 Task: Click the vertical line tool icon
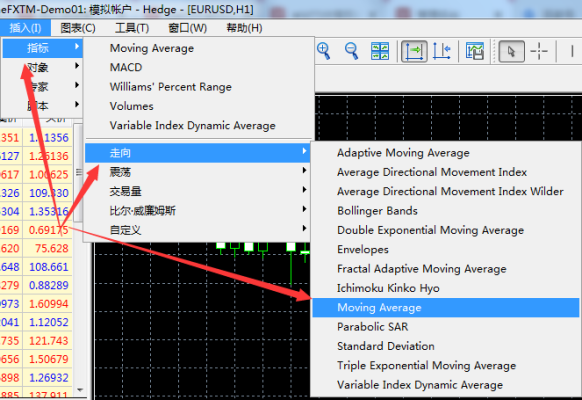point(572,51)
